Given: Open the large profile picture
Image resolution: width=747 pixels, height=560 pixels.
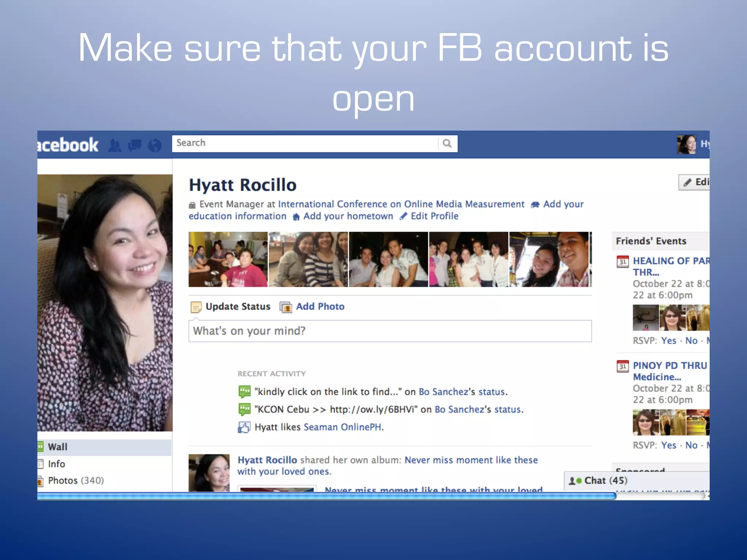Looking at the screenshot, I should coord(105,303).
